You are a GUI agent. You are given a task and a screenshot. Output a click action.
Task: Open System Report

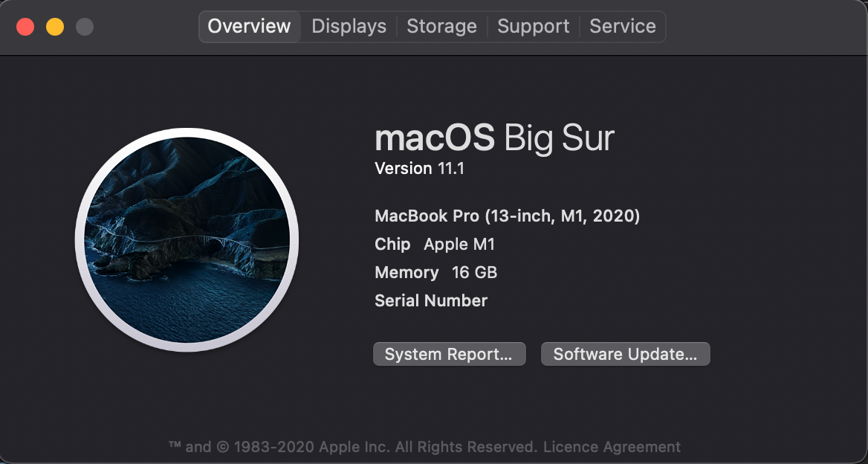(x=449, y=354)
